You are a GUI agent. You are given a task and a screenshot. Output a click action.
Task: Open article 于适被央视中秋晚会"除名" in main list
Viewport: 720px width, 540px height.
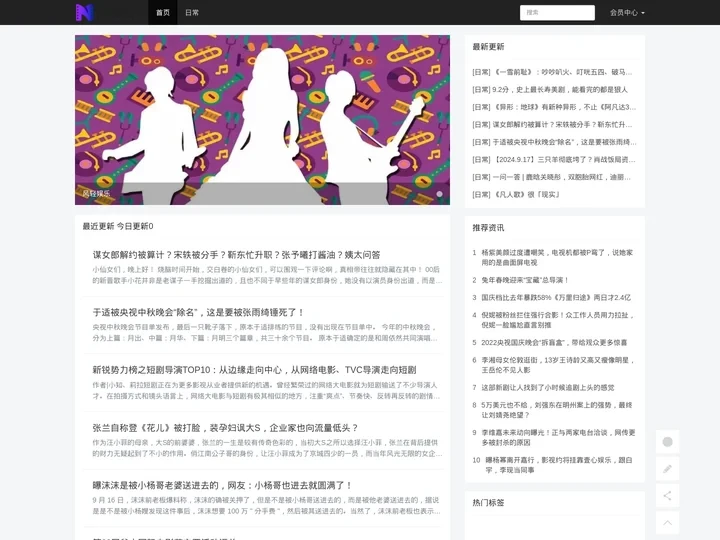pos(198,312)
